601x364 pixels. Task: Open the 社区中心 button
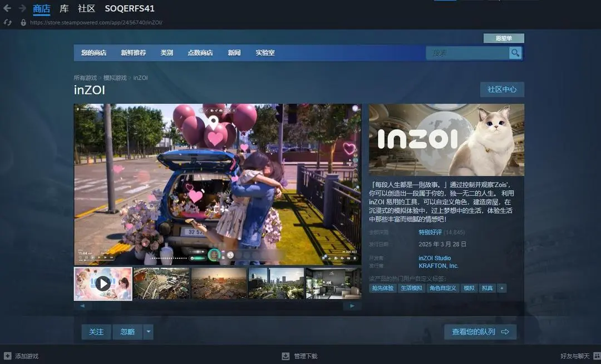click(502, 89)
